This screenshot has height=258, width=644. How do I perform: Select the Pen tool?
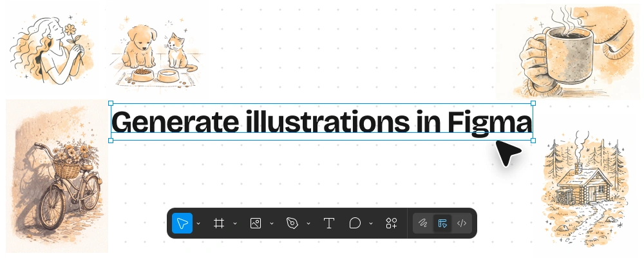coord(292,223)
